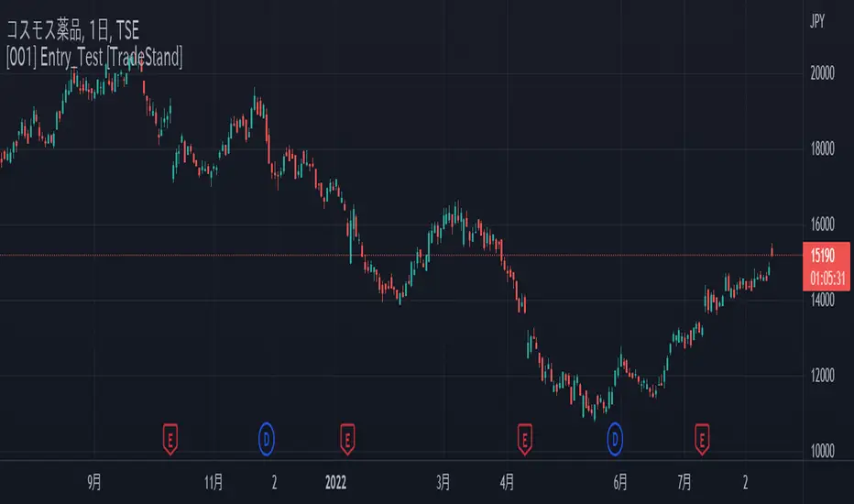The image size is (854, 504).
Task: Click the 16000 price axis label
Action: [x=822, y=224]
